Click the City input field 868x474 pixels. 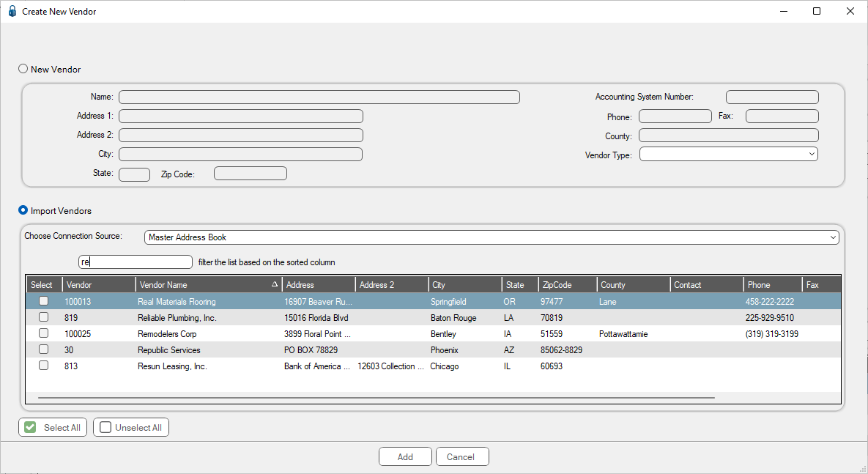(241, 154)
